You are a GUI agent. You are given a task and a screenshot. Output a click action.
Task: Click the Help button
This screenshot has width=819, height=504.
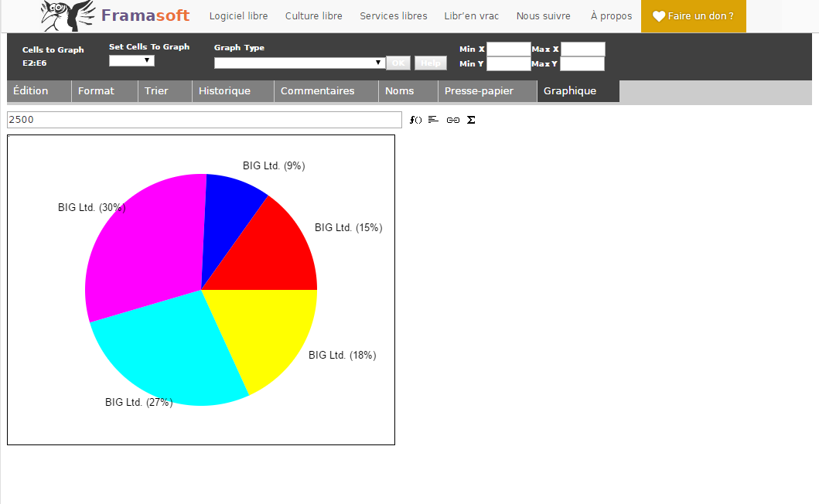tap(430, 63)
